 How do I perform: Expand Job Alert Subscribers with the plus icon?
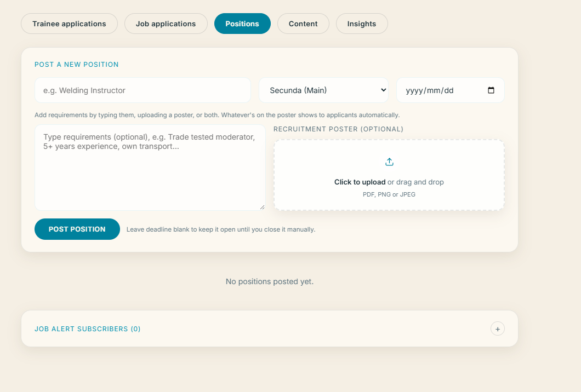(x=498, y=328)
